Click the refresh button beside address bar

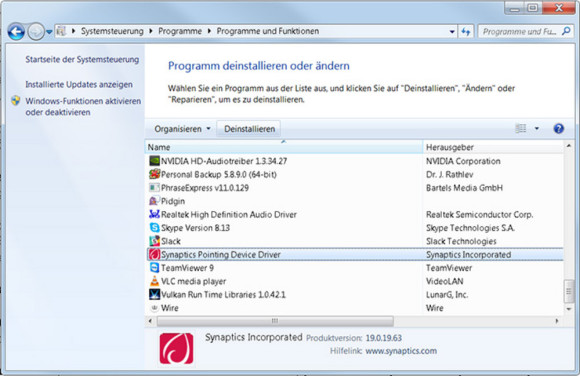pos(466,32)
